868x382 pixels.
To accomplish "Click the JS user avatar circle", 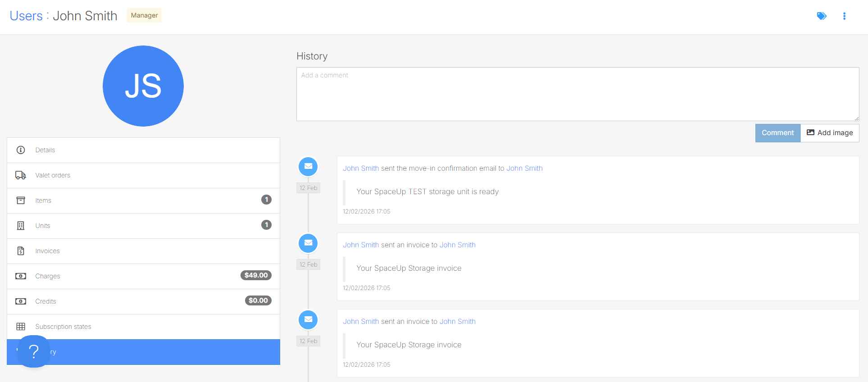I will [143, 86].
